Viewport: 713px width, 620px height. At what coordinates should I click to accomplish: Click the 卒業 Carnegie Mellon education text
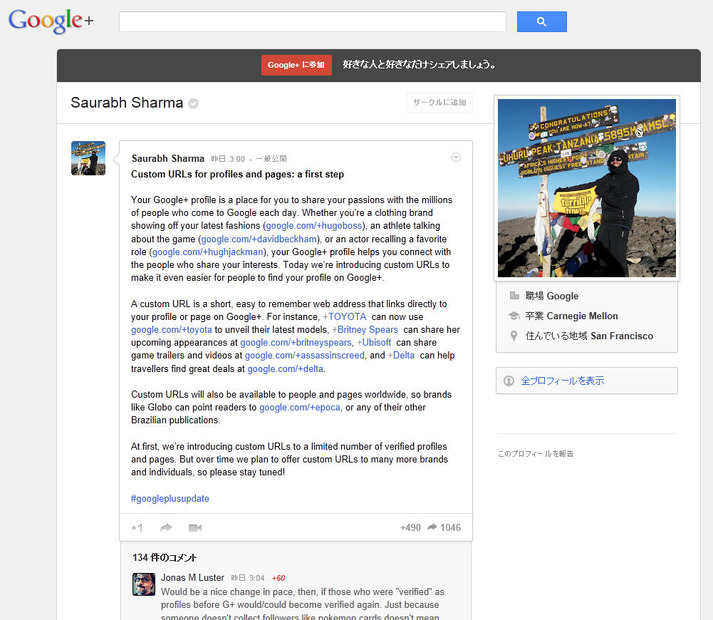572,316
